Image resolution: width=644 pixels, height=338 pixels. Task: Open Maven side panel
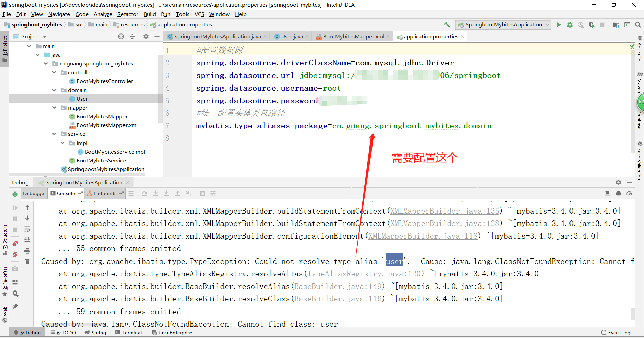639,82
